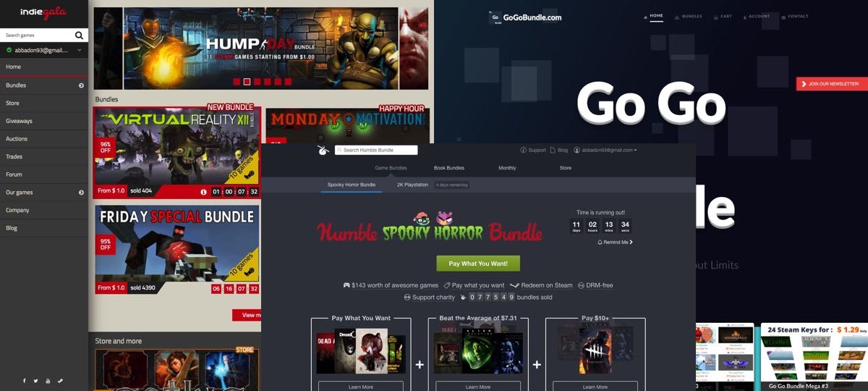Open Giveaways in IndieGala sidebar

click(44, 121)
